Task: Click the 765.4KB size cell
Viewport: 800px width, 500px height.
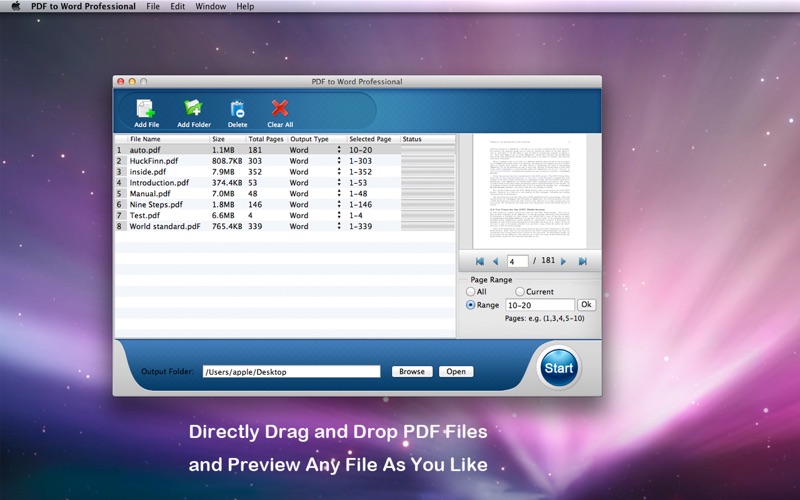Action: 227,226
